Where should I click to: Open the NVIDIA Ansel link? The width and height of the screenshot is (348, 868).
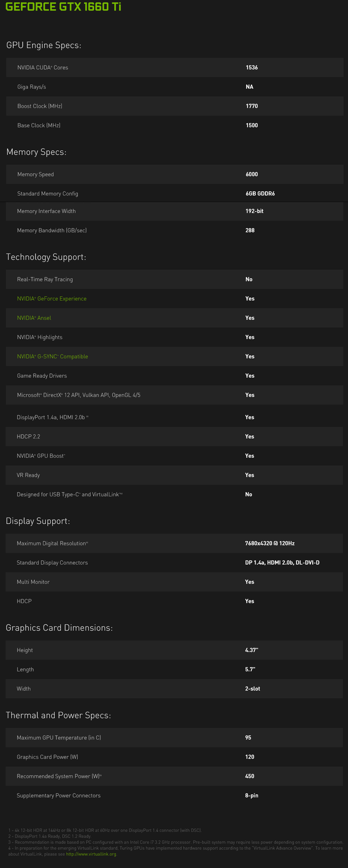click(34, 318)
